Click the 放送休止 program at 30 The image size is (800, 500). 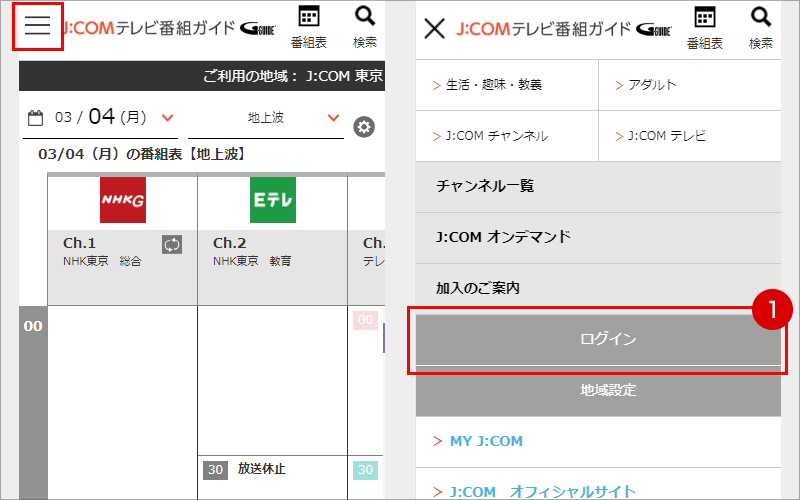click(x=272, y=478)
